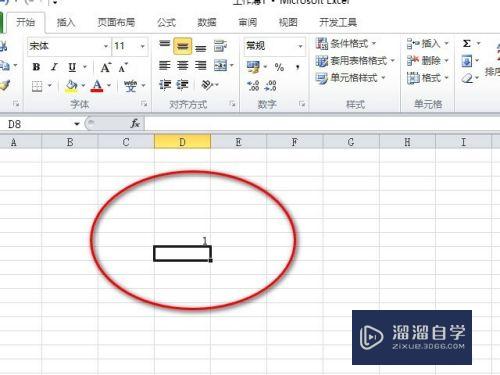Expand the Name Box dropdown arrow
This screenshot has height=375, width=500.
77,124
